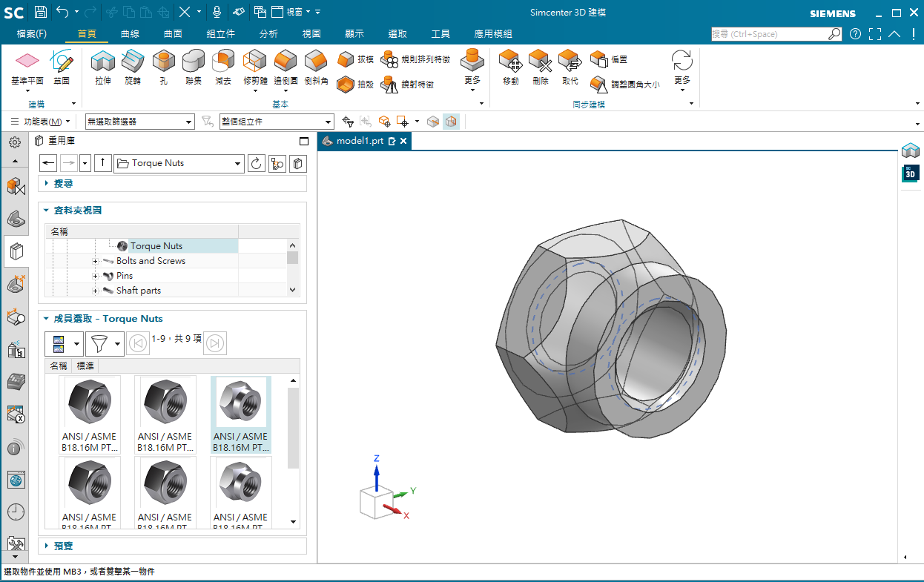Select the first hex nut thumbnail in the first row
The height and width of the screenshot is (582, 924).
click(x=90, y=414)
